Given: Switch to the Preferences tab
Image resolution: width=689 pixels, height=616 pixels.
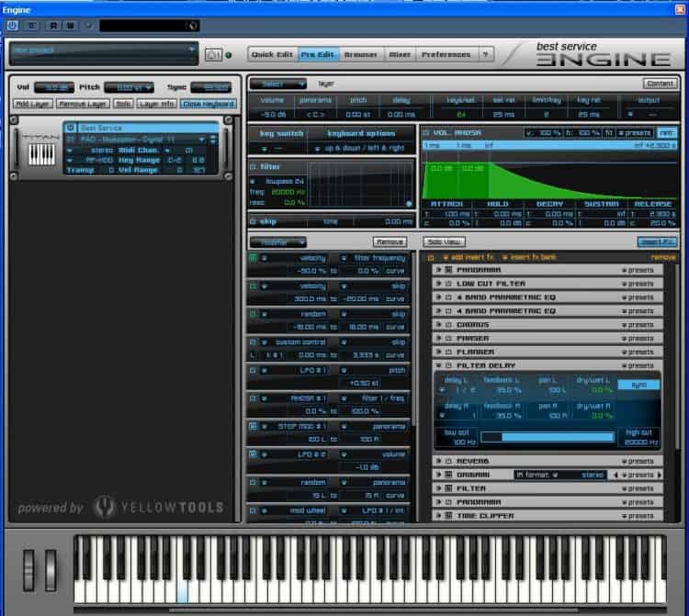Looking at the screenshot, I should tap(446, 54).
